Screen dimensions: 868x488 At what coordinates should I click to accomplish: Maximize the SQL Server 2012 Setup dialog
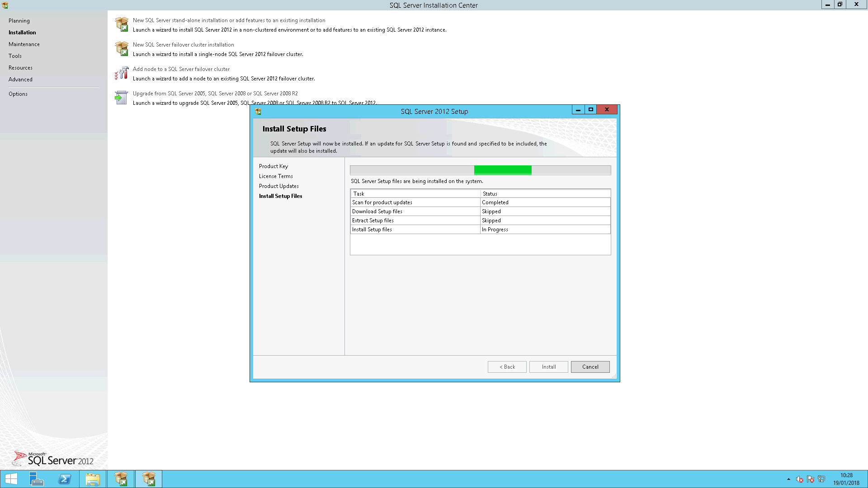(x=590, y=110)
